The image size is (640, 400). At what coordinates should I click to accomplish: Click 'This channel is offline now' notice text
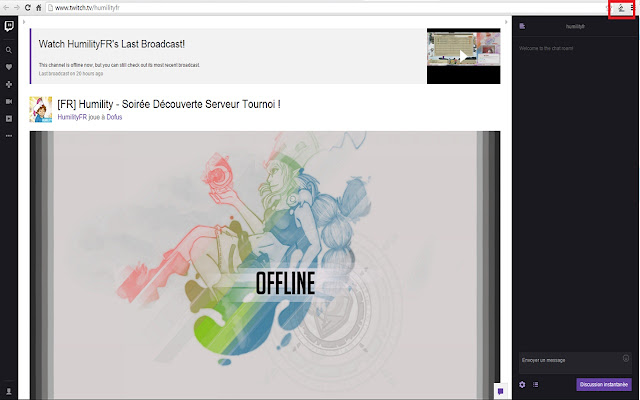pyautogui.click(x=119, y=65)
